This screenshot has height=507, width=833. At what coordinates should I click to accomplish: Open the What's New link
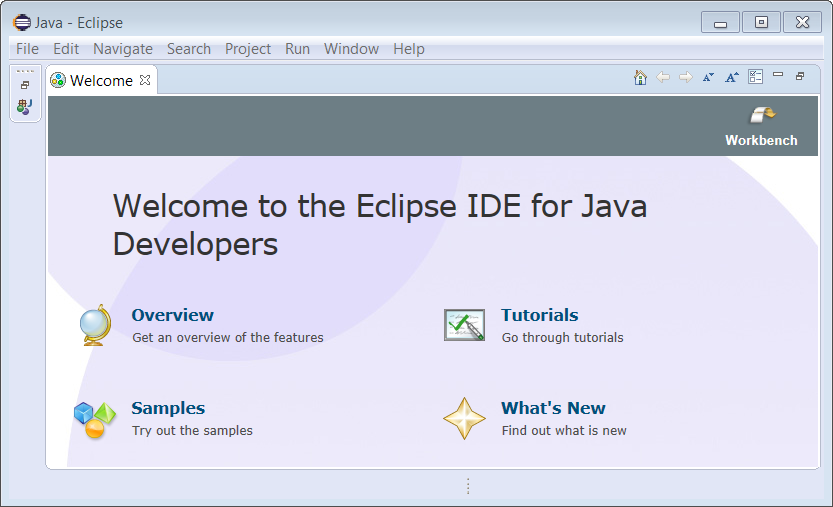click(x=553, y=408)
